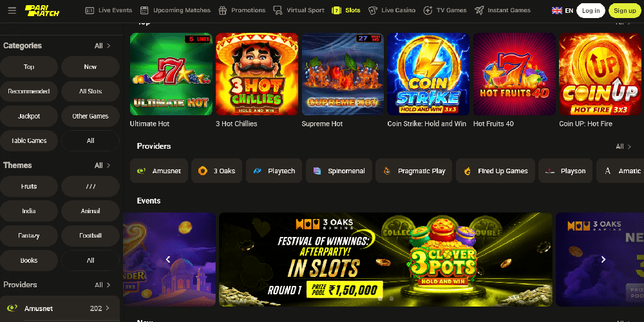This screenshot has height=322, width=644.
Task: Open the Slots tab
Action: pyautogui.click(x=346, y=11)
